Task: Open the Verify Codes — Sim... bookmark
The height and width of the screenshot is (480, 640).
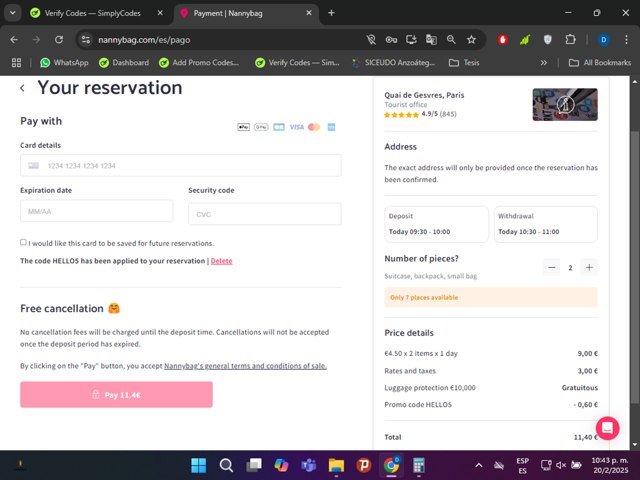Action: [x=297, y=62]
